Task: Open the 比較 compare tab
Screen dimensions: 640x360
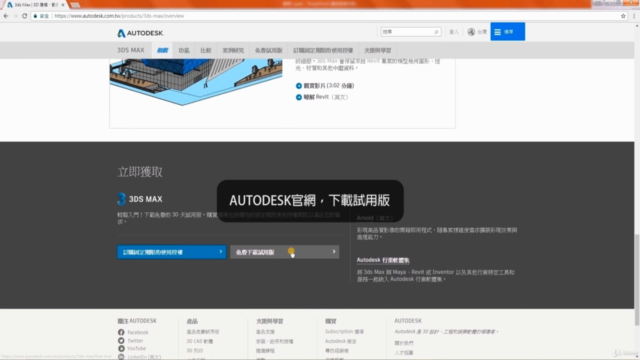Action: (206, 50)
